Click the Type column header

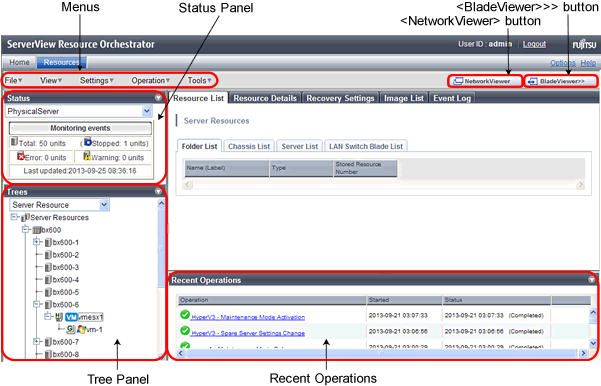[301, 168]
